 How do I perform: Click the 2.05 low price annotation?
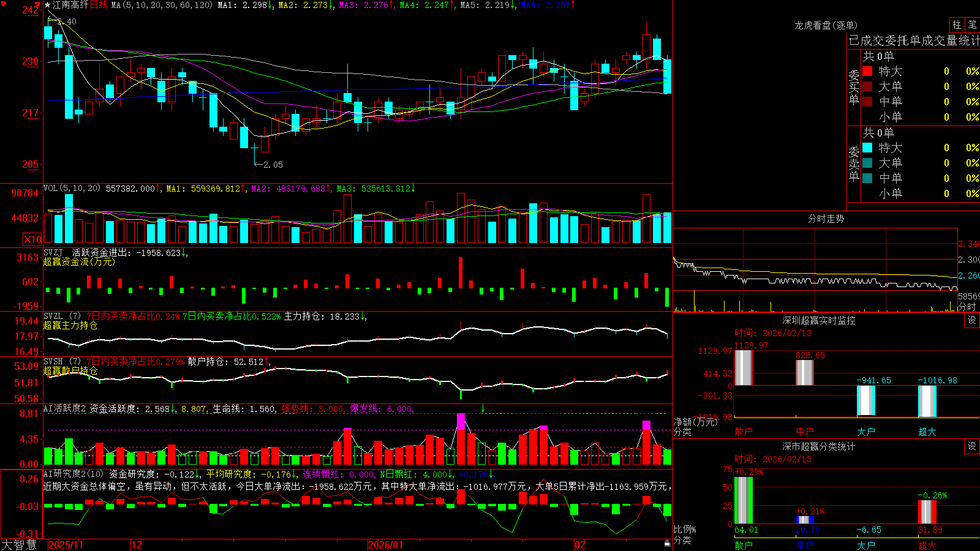point(273,165)
